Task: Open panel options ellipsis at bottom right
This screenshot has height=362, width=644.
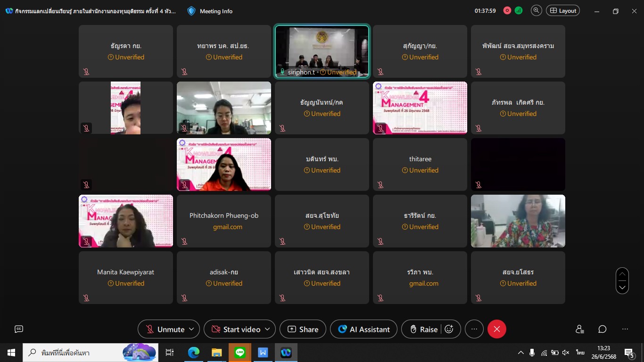Action: (x=625, y=329)
